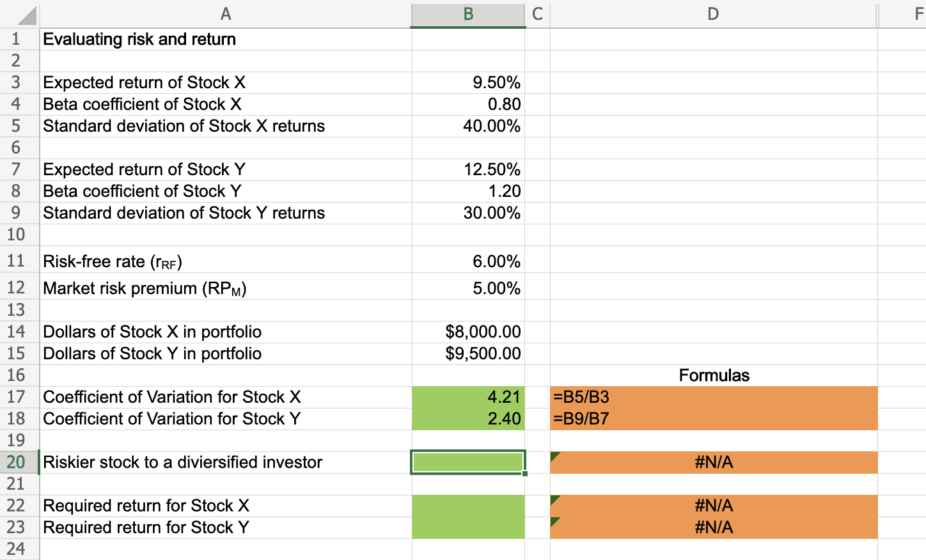
Task: Click the green error indicator on the row 20 #N/A cell
Action: [554, 456]
